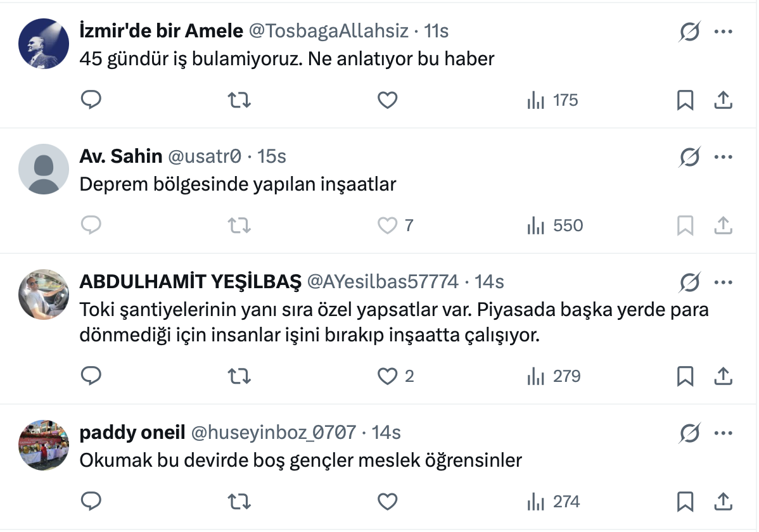The width and height of the screenshot is (759, 532).
Task: Reply to İzmir'de bir Amele's tweet
Action: 91,100
